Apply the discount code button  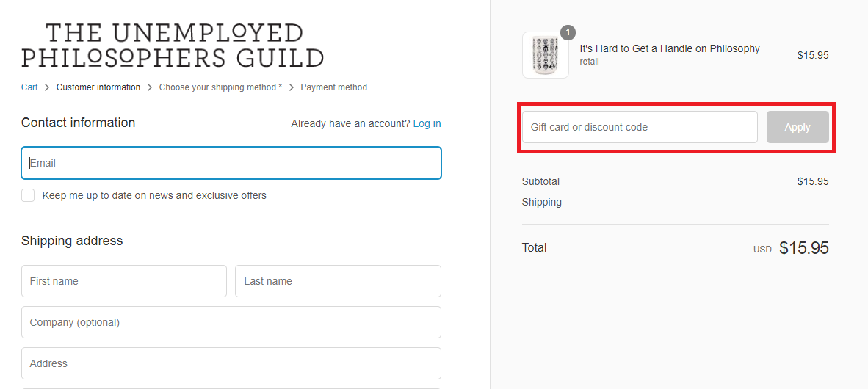[x=798, y=127]
